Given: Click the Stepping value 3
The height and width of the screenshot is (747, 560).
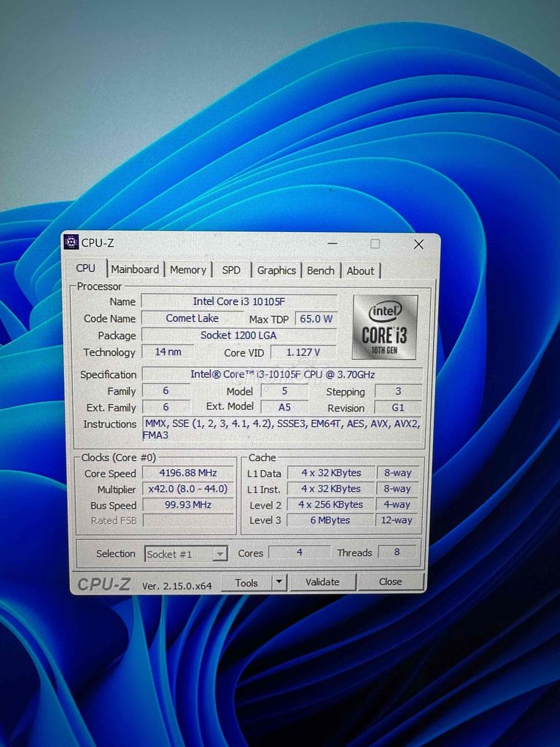Looking at the screenshot, I should click(398, 392).
